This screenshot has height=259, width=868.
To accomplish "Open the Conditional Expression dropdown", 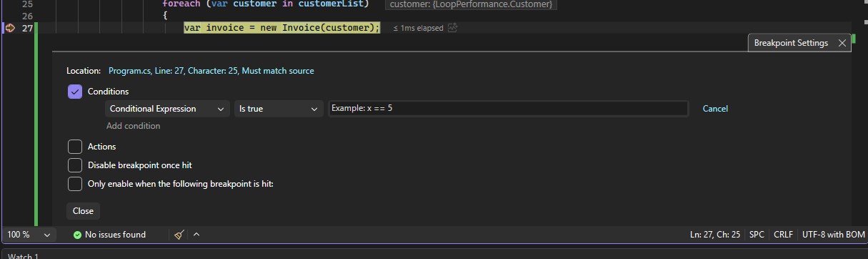I will tap(167, 109).
